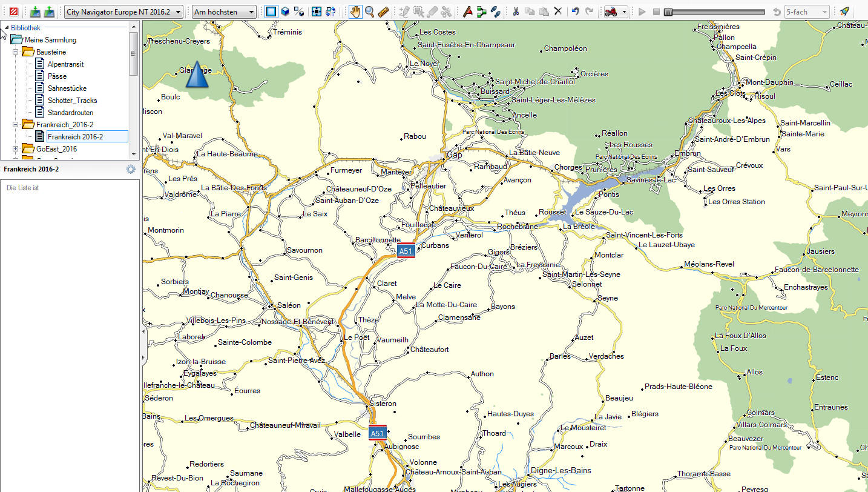Viewport: 868px width, 492px height.
Task: Toggle the 2D map view button
Action: (x=271, y=12)
